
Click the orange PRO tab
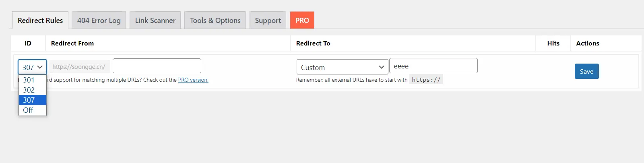[x=302, y=21]
